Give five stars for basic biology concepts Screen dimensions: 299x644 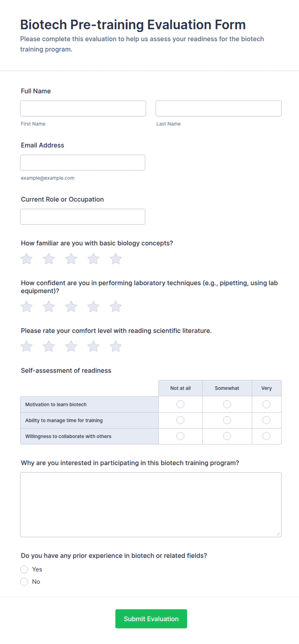point(116,259)
